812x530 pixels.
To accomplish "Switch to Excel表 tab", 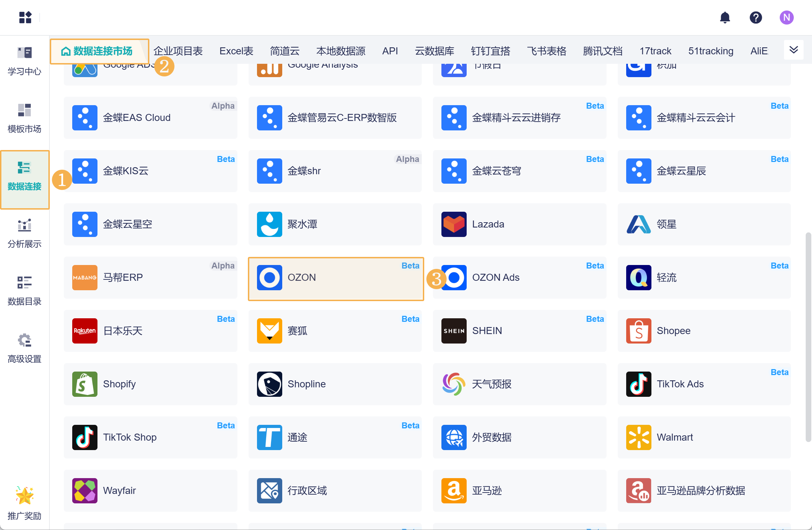I will (x=236, y=51).
